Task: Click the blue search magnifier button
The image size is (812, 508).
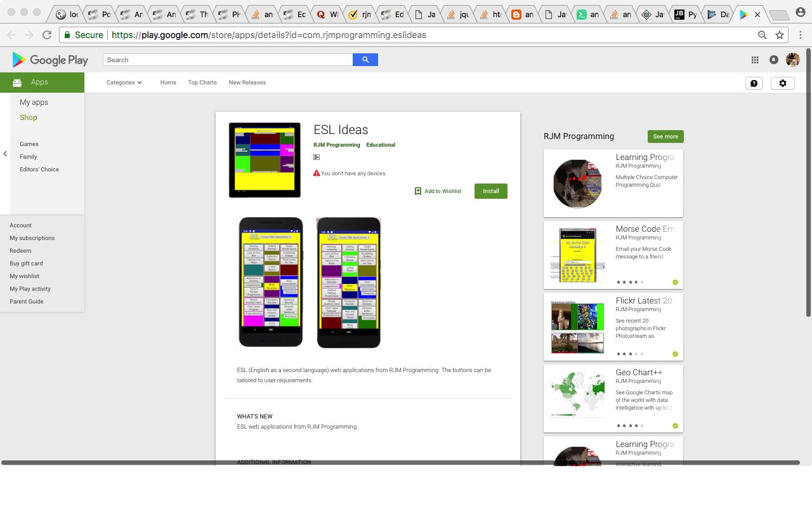Action: pyautogui.click(x=365, y=60)
